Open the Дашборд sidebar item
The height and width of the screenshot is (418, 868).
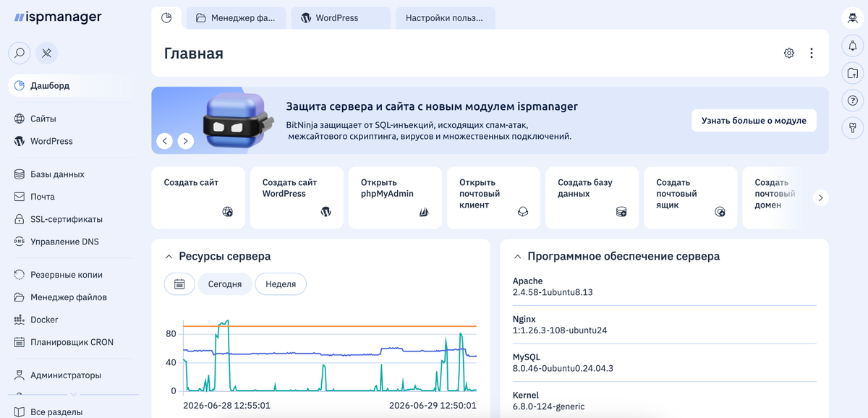pos(70,85)
